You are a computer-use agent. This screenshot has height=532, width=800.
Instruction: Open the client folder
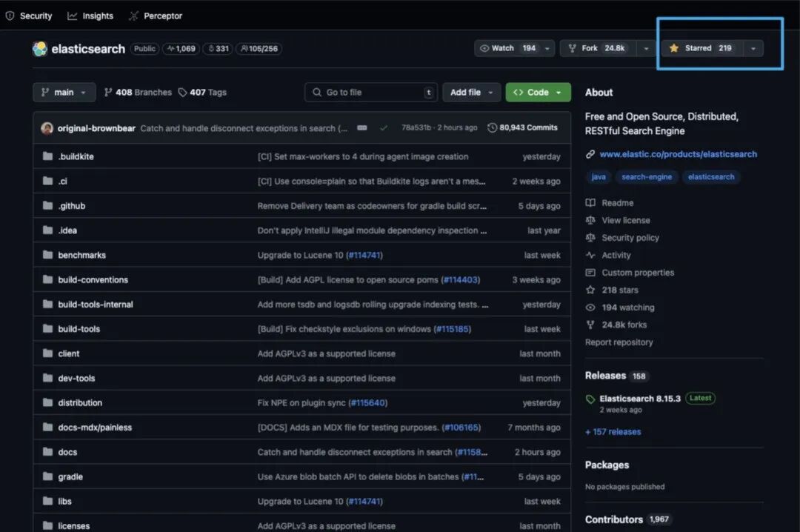(x=69, y=354)
